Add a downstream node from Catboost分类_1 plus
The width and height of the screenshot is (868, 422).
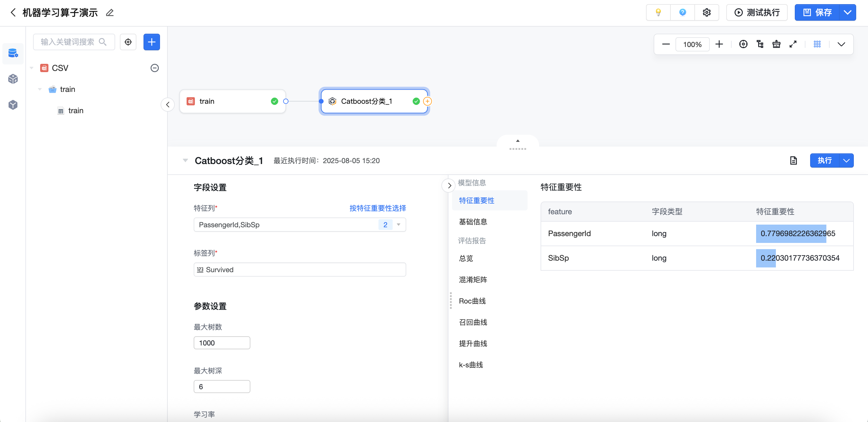[x=427, y=101]
